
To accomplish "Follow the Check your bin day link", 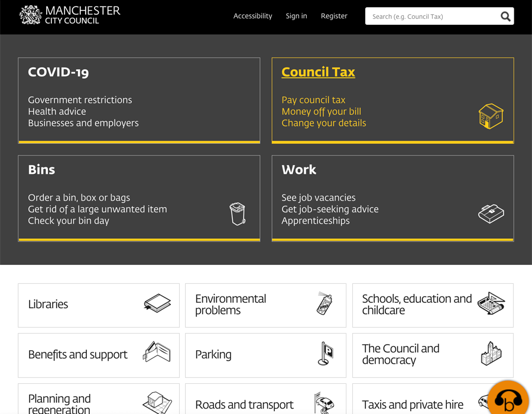I will tap(69, 221).
